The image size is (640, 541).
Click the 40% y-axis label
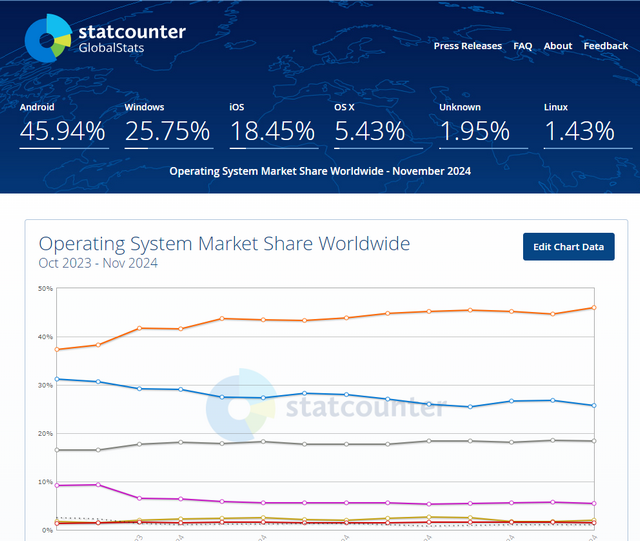tap(45, 337)
